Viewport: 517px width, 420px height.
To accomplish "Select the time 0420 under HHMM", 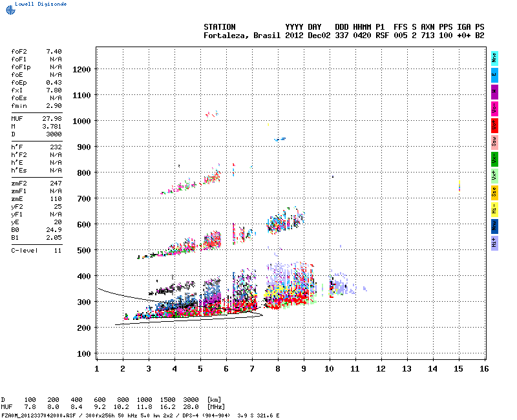I will click(362, 36).
